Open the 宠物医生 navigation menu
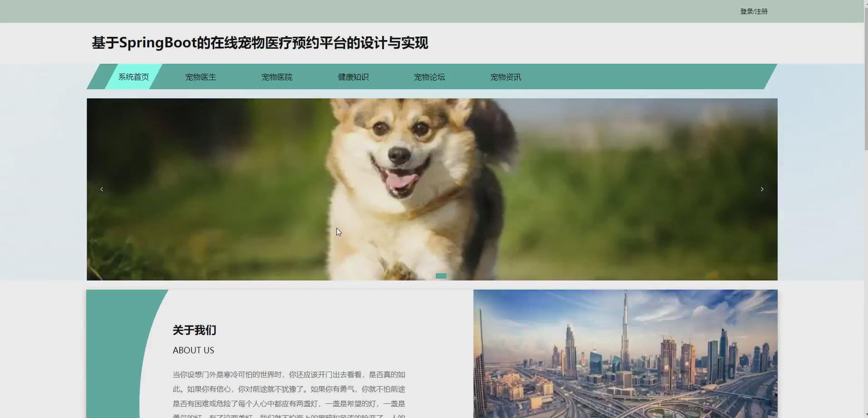Screen dimensions: 868x418 [x=200, y=77]
